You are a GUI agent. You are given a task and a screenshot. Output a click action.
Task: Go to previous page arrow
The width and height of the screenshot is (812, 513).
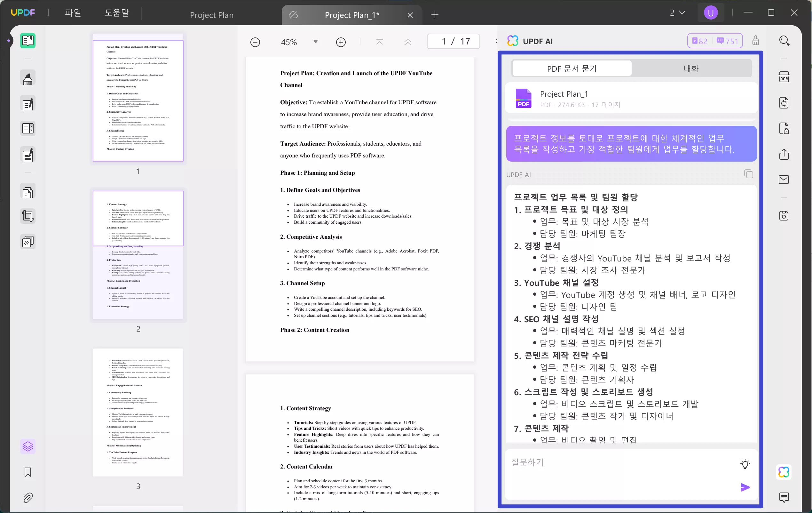[408, 42]
